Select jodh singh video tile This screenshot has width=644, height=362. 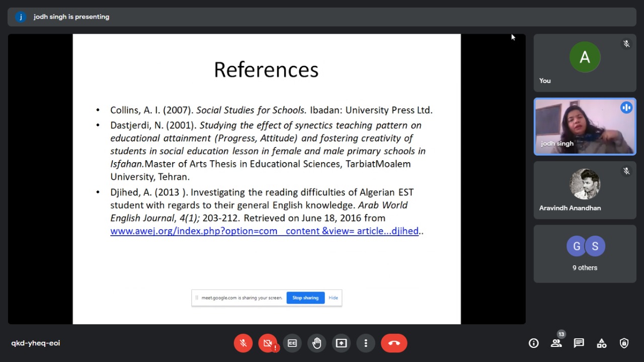click(585, 126)
